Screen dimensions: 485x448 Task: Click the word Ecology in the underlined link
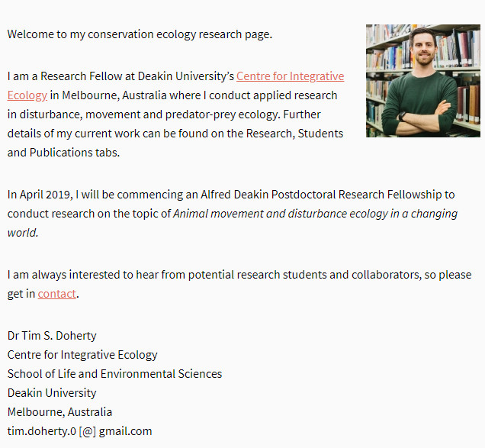(x=27, y=95)
